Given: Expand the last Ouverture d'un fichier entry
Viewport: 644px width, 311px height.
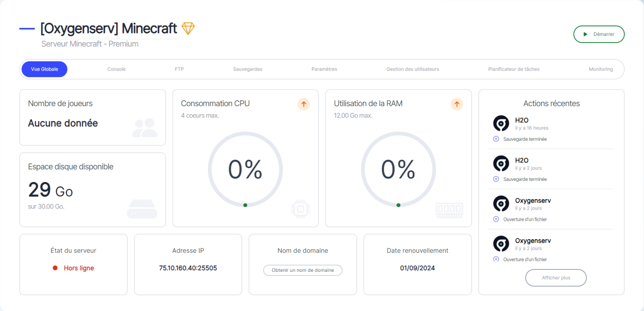Looking at the screenshot, I should coord(496,259).
